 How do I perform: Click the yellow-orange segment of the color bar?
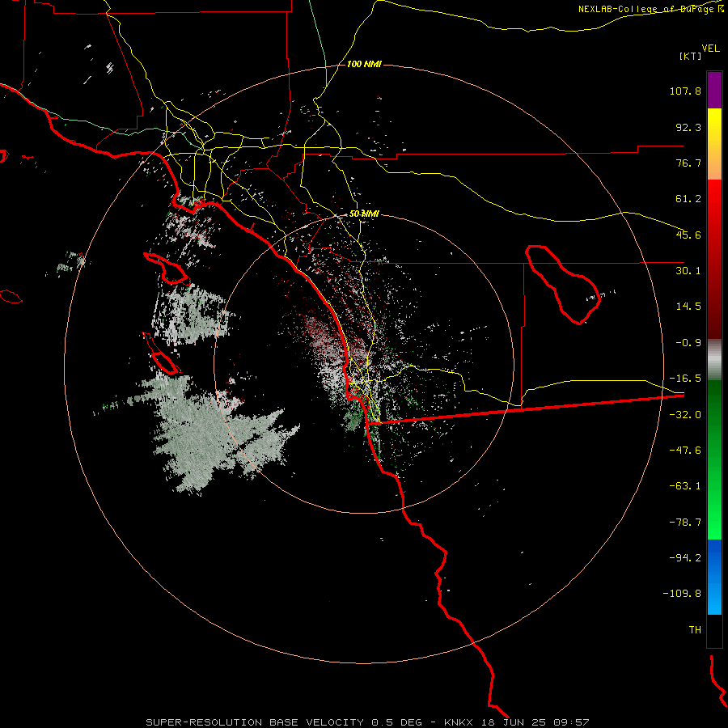pyautogui.click(x=714, y=144)
